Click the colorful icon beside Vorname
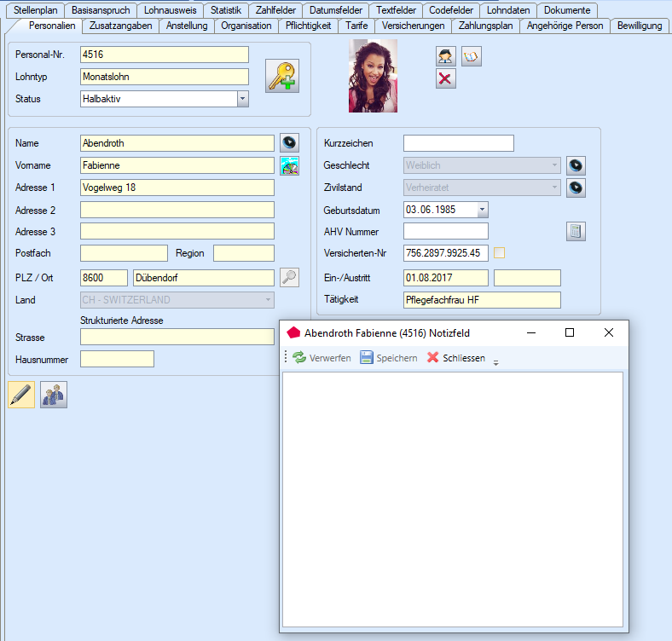This screenshot has height=641, width=672. coord(290,165)
